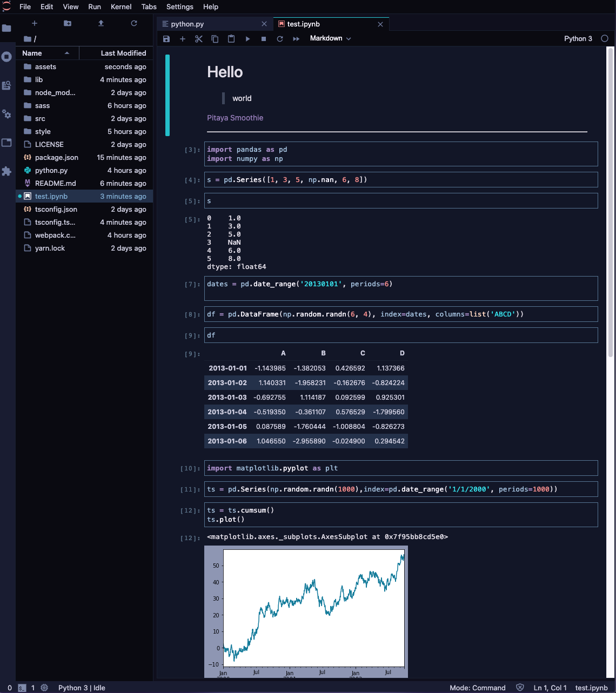Open the Property Inspector gears icon

click(6, 114)
